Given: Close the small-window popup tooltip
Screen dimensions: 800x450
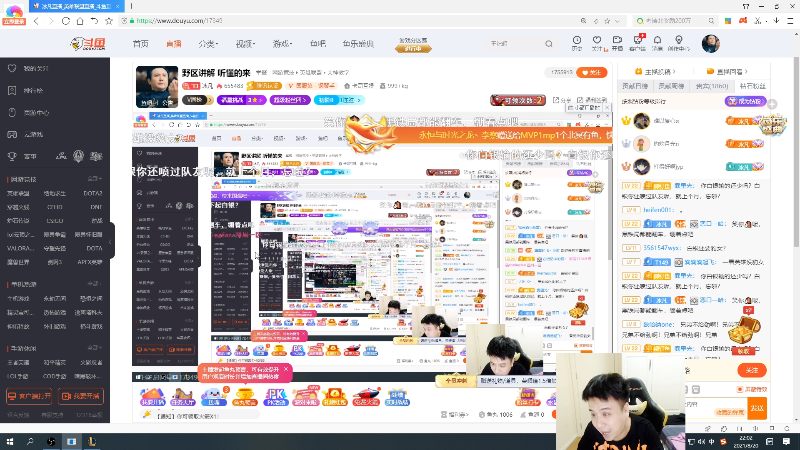Looking at the screenshot, I should (x=607, y=108).
